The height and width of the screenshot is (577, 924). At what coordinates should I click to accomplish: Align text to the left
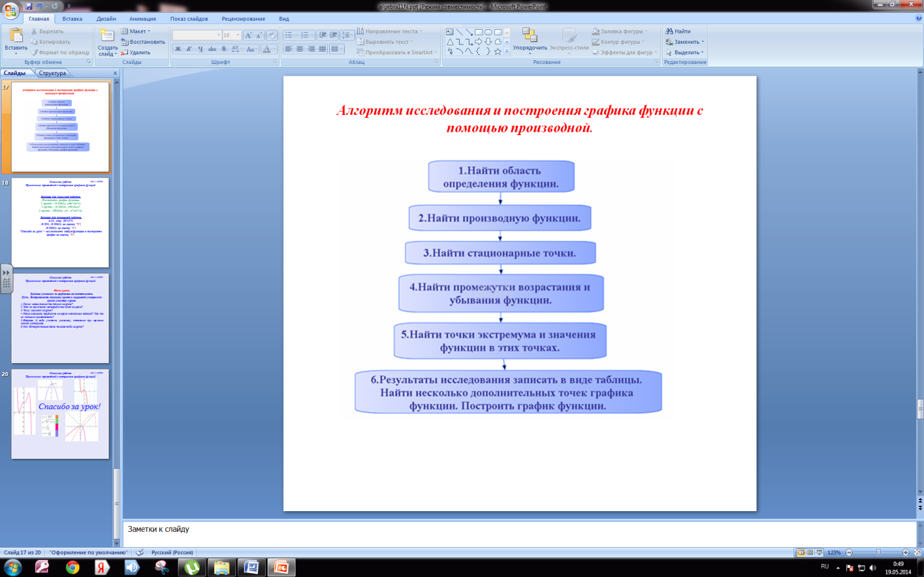[288, 49]
